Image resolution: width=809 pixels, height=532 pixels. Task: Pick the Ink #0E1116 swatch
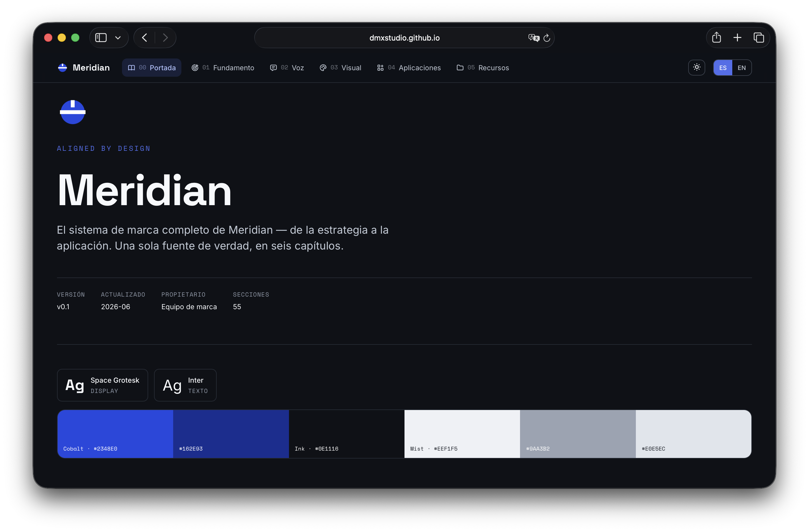point(346,434)
